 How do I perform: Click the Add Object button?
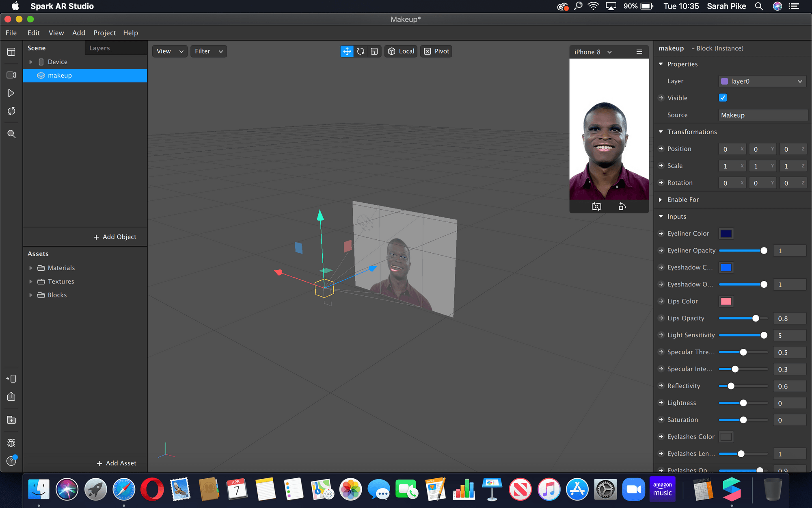(x=115, y=237)
